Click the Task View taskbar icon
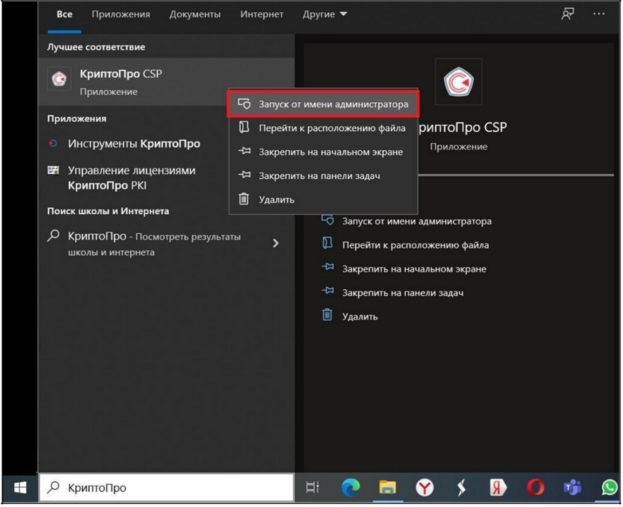623x507 pixels. click(x=312, y=488)
